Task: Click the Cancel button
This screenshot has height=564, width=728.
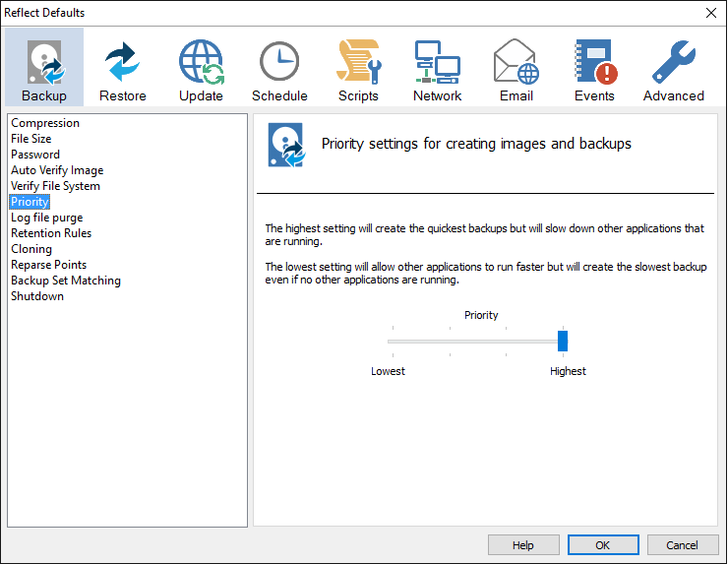Action: [682, 545]
